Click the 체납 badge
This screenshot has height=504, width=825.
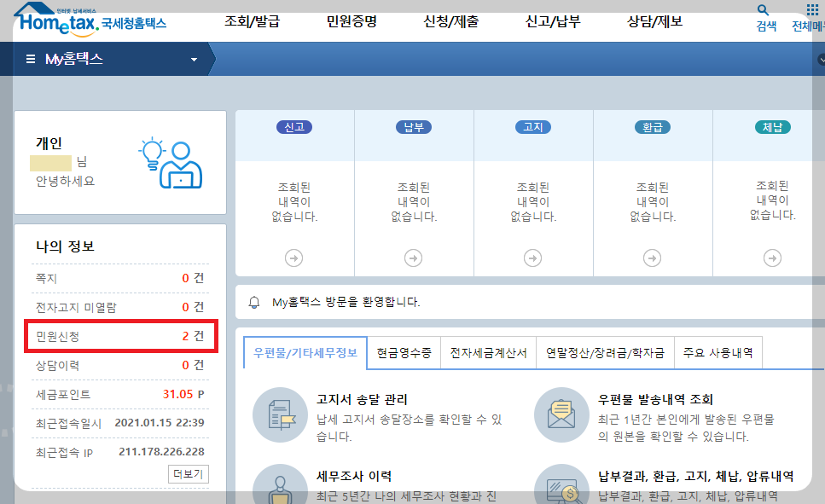click(772, 127)
